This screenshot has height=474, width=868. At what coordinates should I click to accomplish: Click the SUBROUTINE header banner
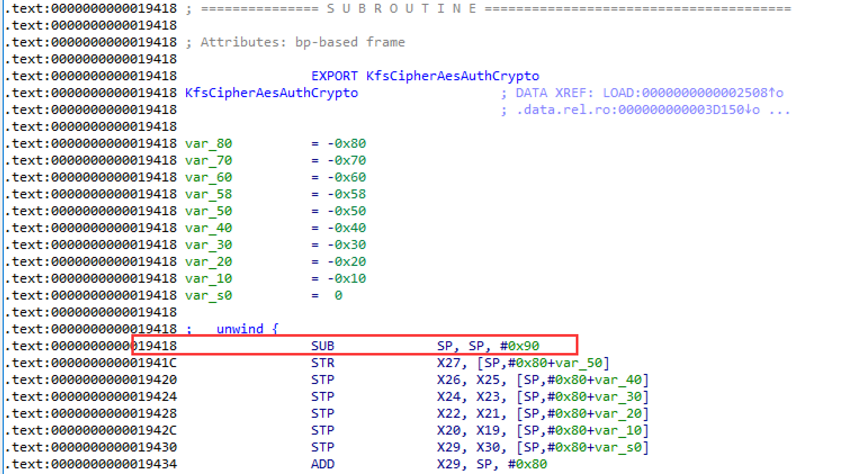tap(401, 8)
